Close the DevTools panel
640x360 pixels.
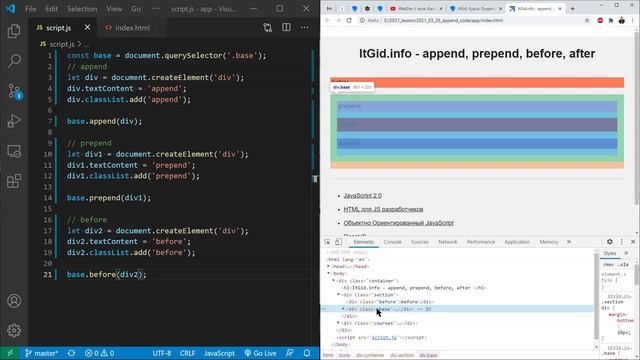tap(633, 242)
